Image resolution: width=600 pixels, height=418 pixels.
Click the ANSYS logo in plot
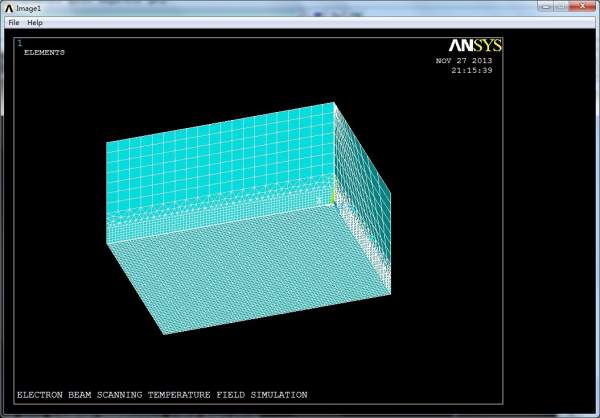point(475,46)
